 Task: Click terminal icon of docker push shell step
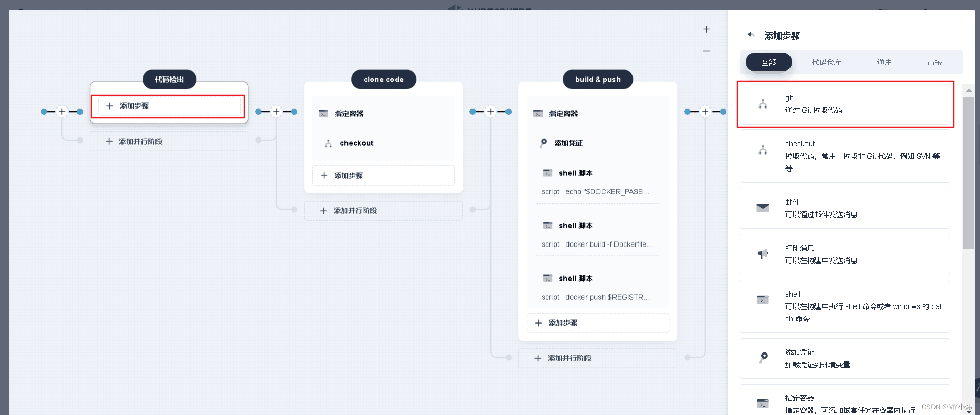coord(548,278)
